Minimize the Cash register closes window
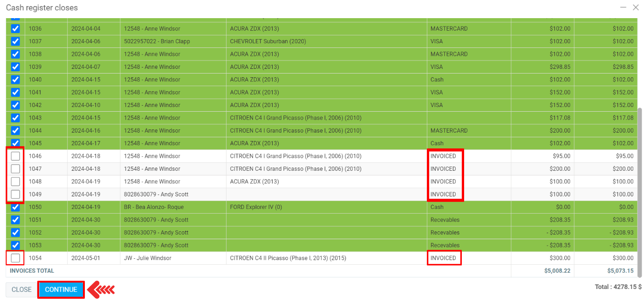Image resolution: width=644 pixels, height=302 pixels. (623, 7)
